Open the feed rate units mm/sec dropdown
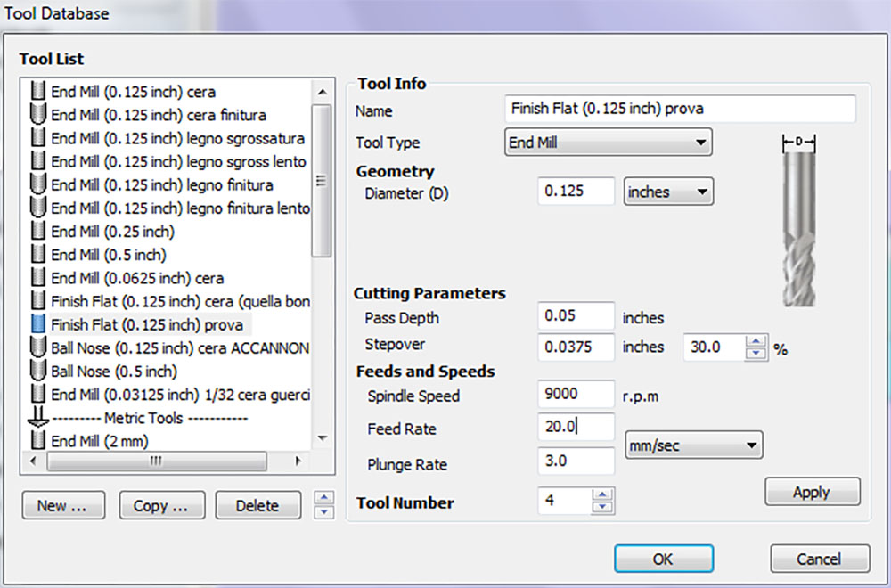 (x=694, y=444)
